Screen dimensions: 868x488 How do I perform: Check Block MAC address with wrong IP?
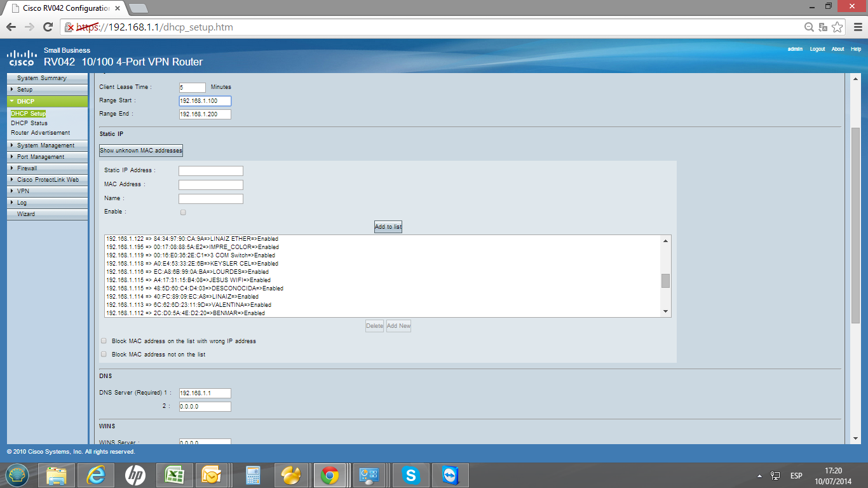[x=104, y=341]
